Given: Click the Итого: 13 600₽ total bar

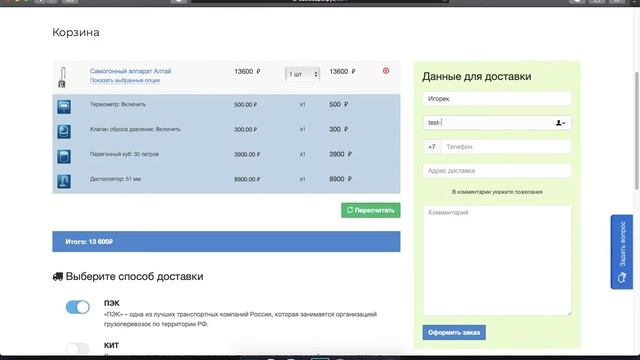Looking at the screenshot, I should pyautogui.click(x=226, y=242).
